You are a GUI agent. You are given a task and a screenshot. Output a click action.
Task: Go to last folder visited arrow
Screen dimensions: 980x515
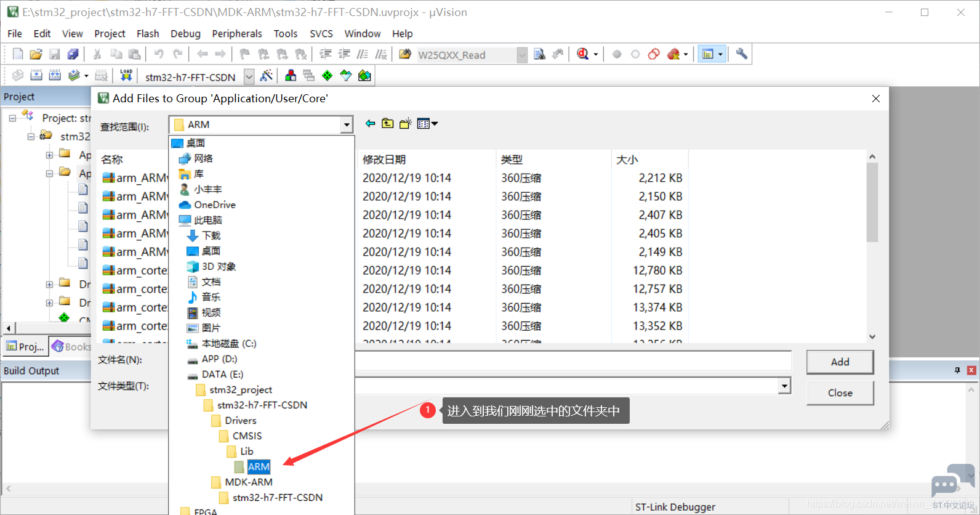[370, 124]
